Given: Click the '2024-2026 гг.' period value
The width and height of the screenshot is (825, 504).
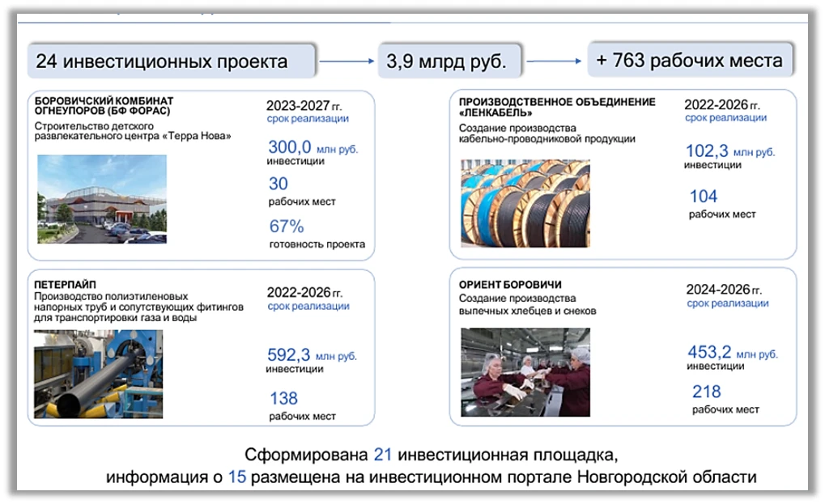Looking at the screenshot, I should [724, 290].
